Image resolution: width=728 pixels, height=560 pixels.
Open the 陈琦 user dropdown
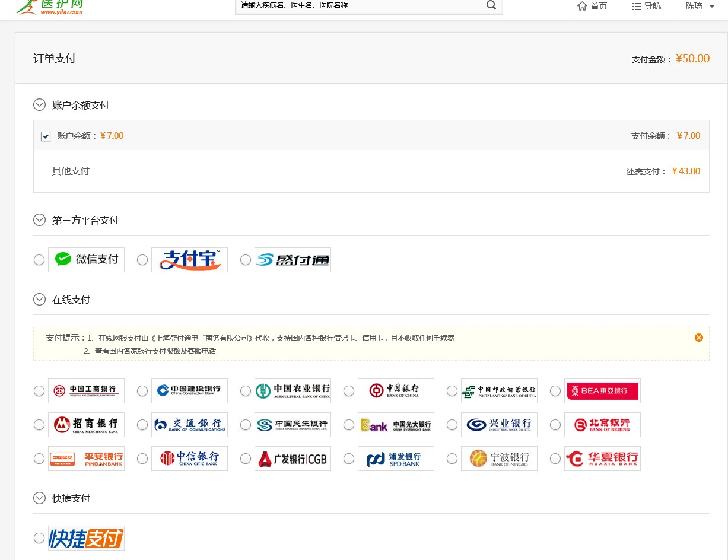tap(700, 6)
